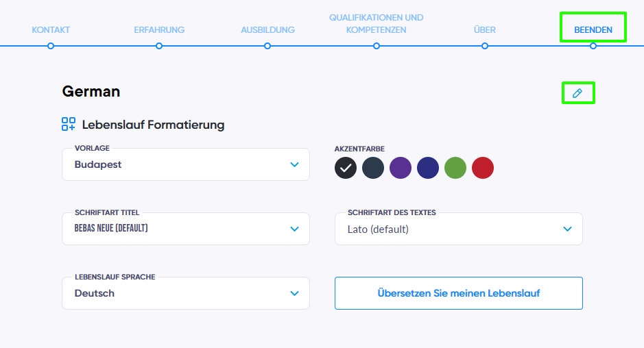This screenshot has width=644, height=348.
Task: Choose the dark slate accent color
Action: tap(373, 168)
